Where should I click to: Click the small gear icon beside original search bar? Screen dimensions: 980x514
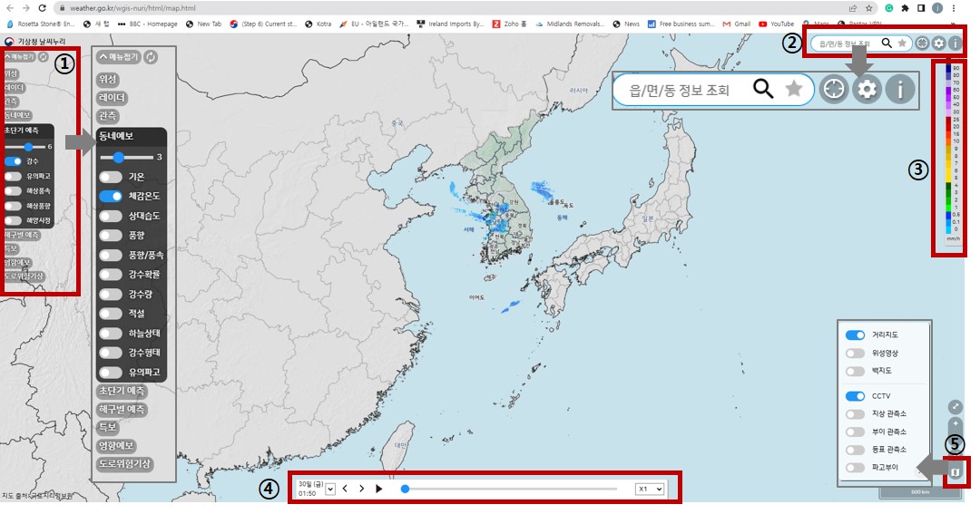939,44
